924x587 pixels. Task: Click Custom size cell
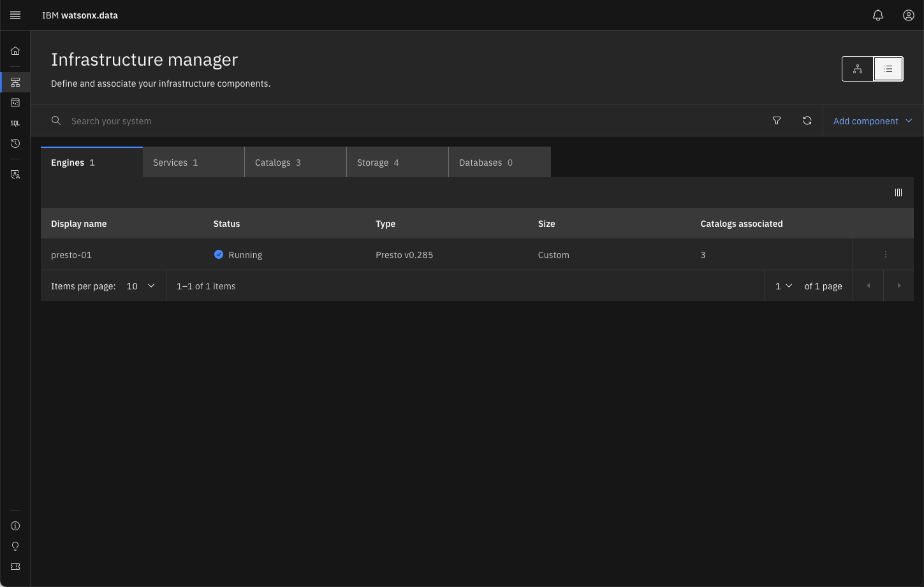pos(554,255)
